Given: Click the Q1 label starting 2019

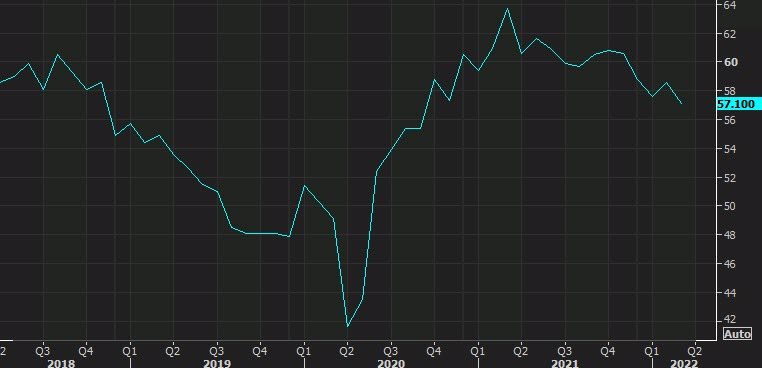Looking at the screenshot, I should pos(130,350).
